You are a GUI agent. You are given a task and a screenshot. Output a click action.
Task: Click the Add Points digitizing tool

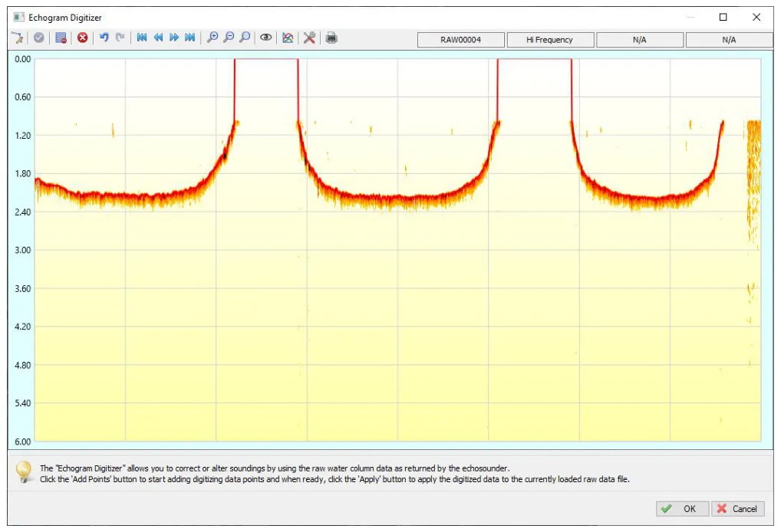18,38
